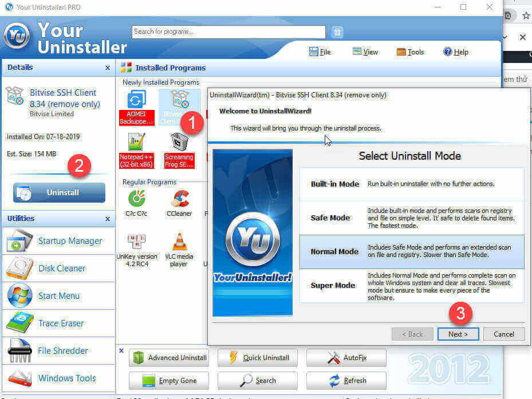Click the CCleaner program icon
The width and height of the screenshot is (532, 399).
click(x=179, y=200)
